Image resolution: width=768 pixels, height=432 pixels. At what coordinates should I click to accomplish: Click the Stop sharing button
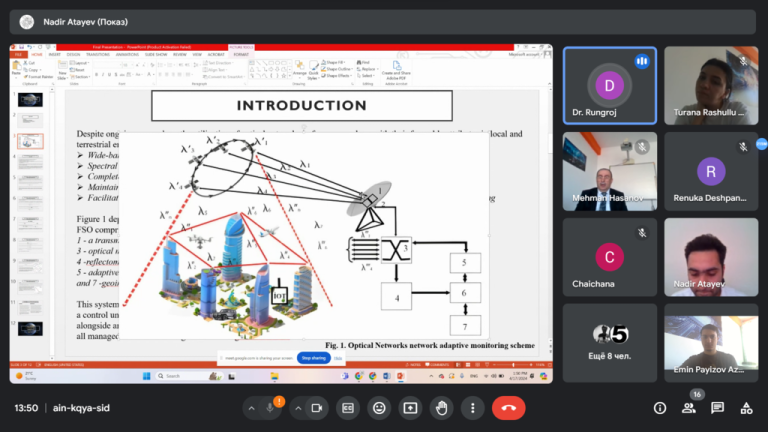313,358
